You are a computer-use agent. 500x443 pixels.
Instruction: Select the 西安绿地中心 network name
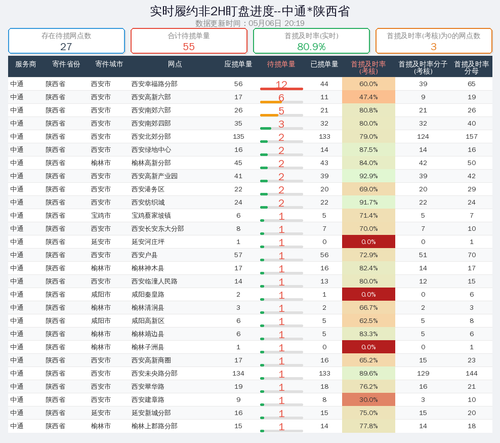click(151, 150)
